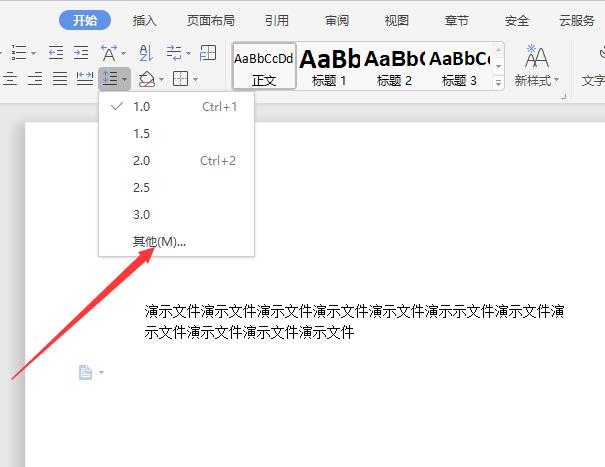
Task: Switch to the 插入 tab
Action: pyautogui.click(x=145, y=20)
